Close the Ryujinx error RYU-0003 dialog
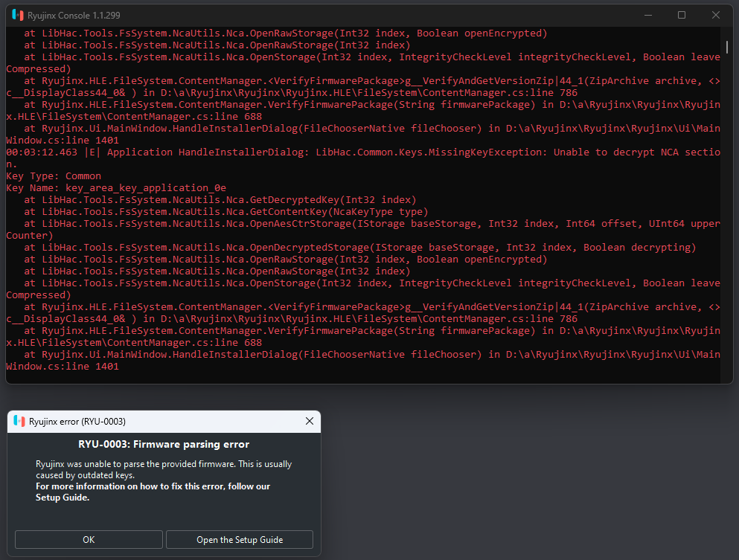This screenshot has width=739, height=560. [x=310, y=421]
